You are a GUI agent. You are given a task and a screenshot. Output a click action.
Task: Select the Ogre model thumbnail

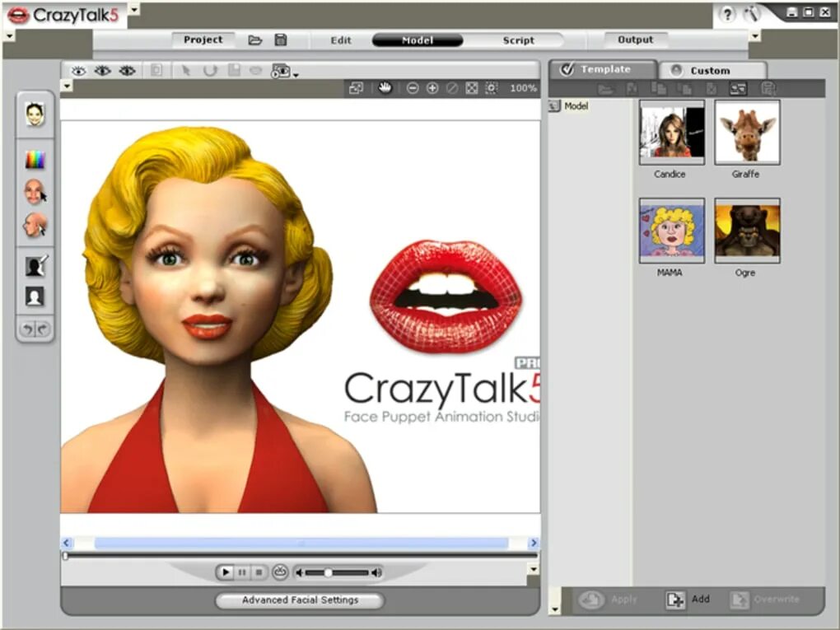747,231
